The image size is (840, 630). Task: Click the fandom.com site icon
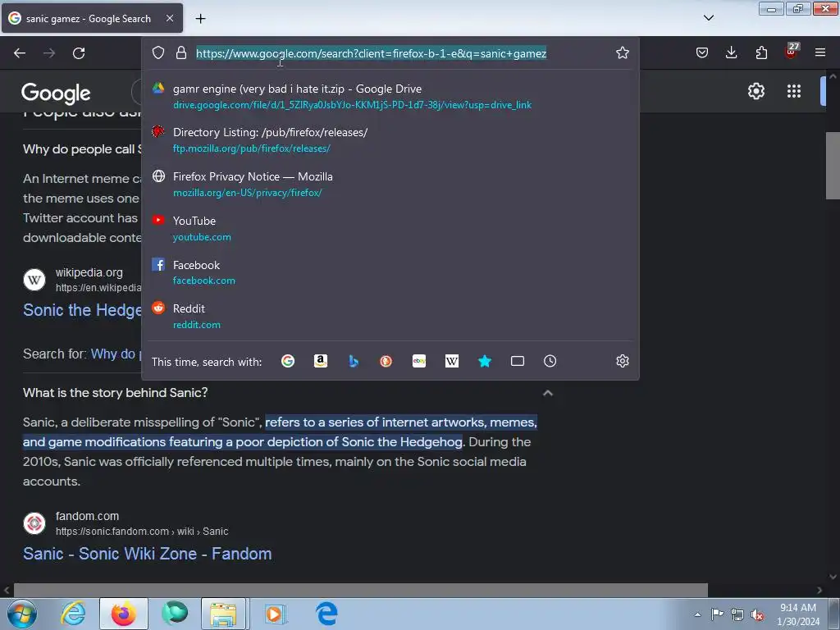coord(34,523)
